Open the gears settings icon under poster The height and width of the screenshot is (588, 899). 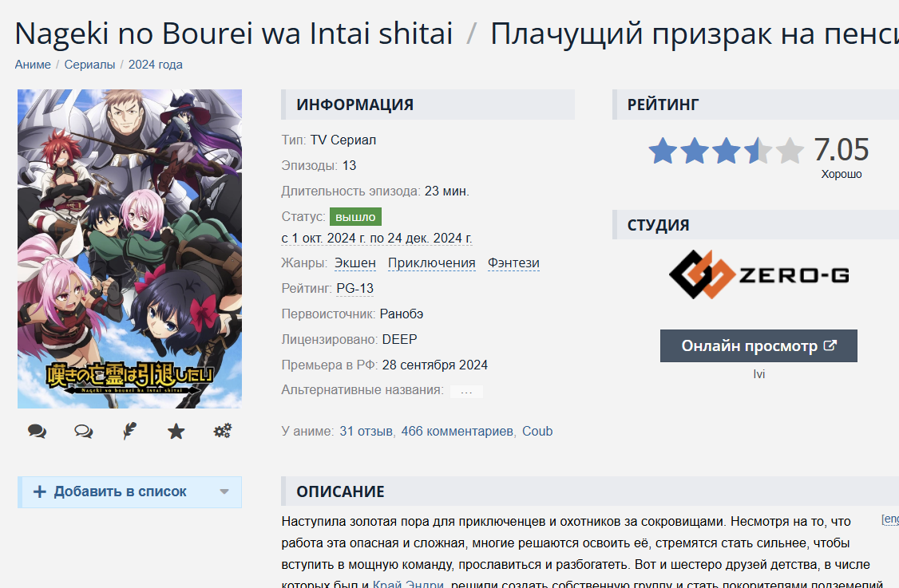223,431
